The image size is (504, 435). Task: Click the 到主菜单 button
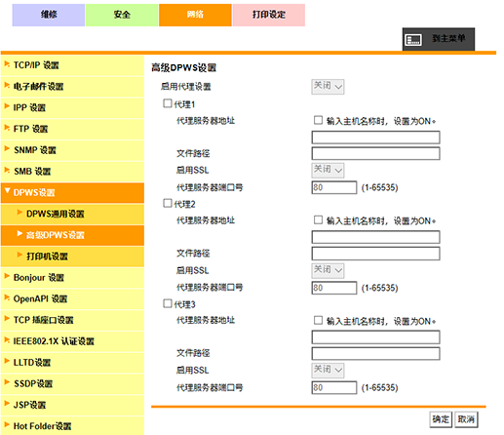point(439,39)
